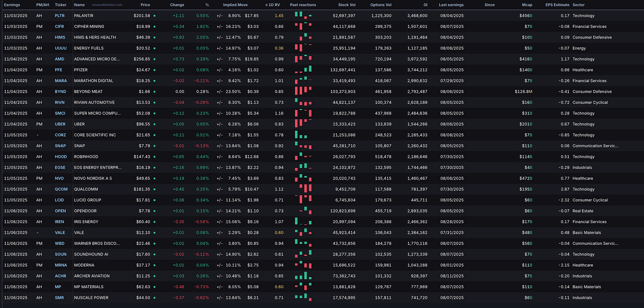Click the Real Estate sector cell
Screen dimensions: 644x308
tap(583, 211)
